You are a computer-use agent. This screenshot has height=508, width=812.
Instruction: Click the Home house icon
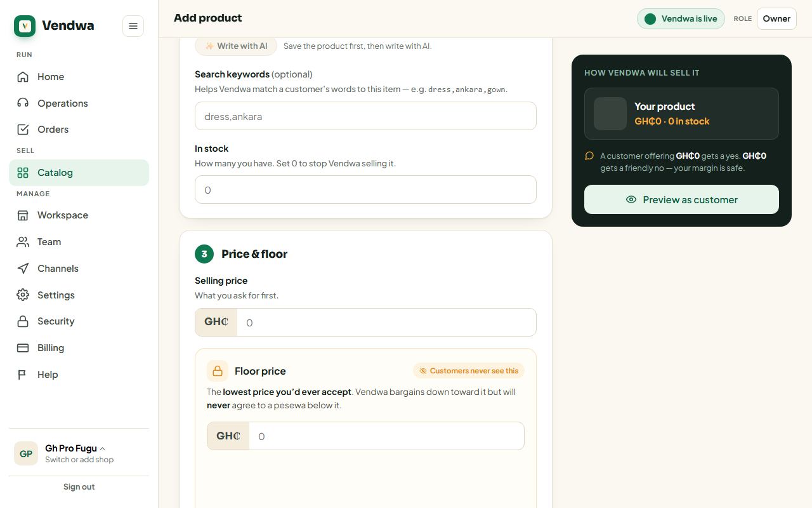(23, 77)
